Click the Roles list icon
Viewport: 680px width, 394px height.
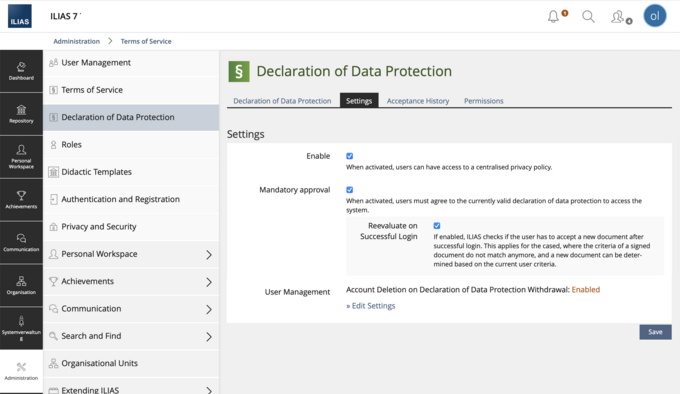(53, 145)
